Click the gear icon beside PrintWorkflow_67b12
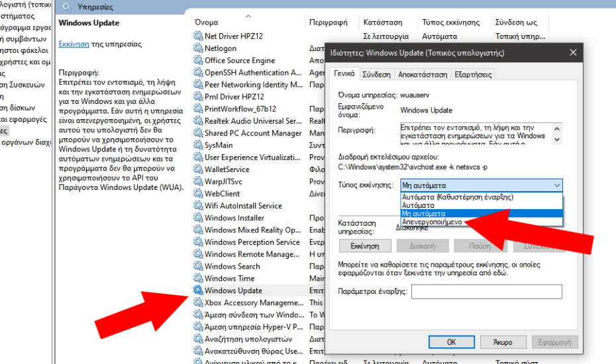Image resolution: width=616 pixels, height=364 pixels. [x=198, y=109]
